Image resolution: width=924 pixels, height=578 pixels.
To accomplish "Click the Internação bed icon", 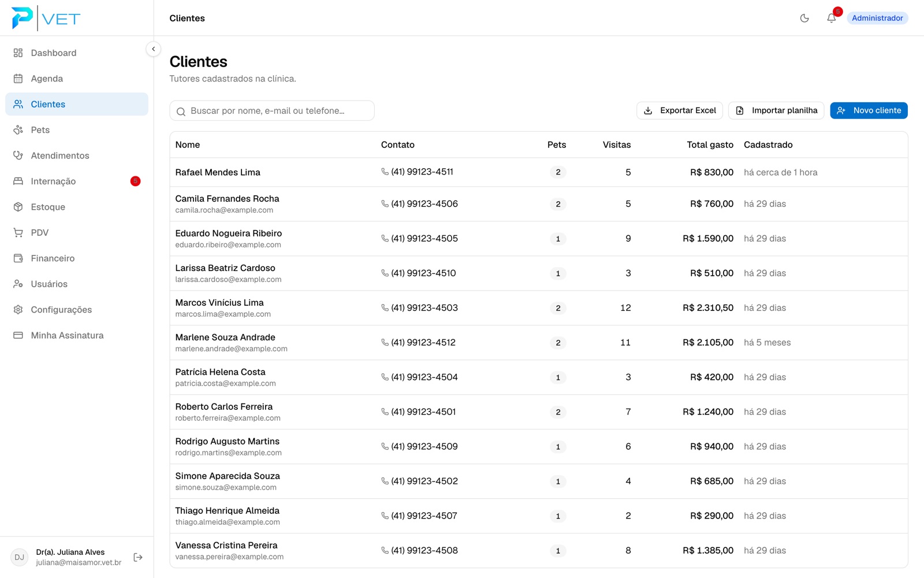I will click(x=18, y=181).
